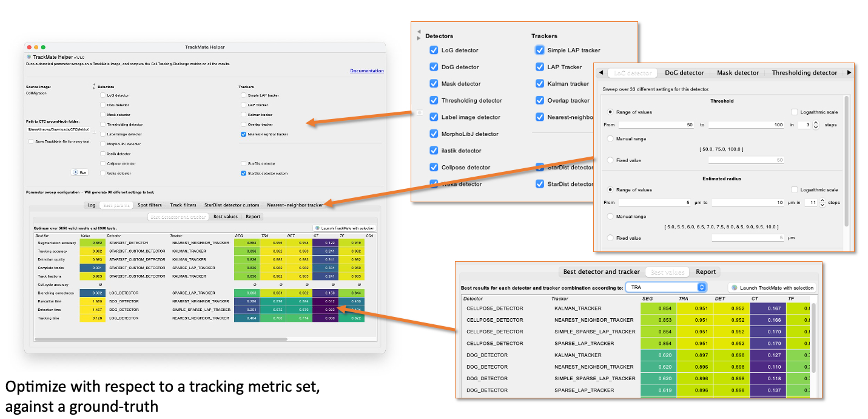Image resolution: width=868 pixels, height=419 pixels.
Task: Click the 0.167 CT color cell for Cellpose Kalman
Action: pos(767,308)
